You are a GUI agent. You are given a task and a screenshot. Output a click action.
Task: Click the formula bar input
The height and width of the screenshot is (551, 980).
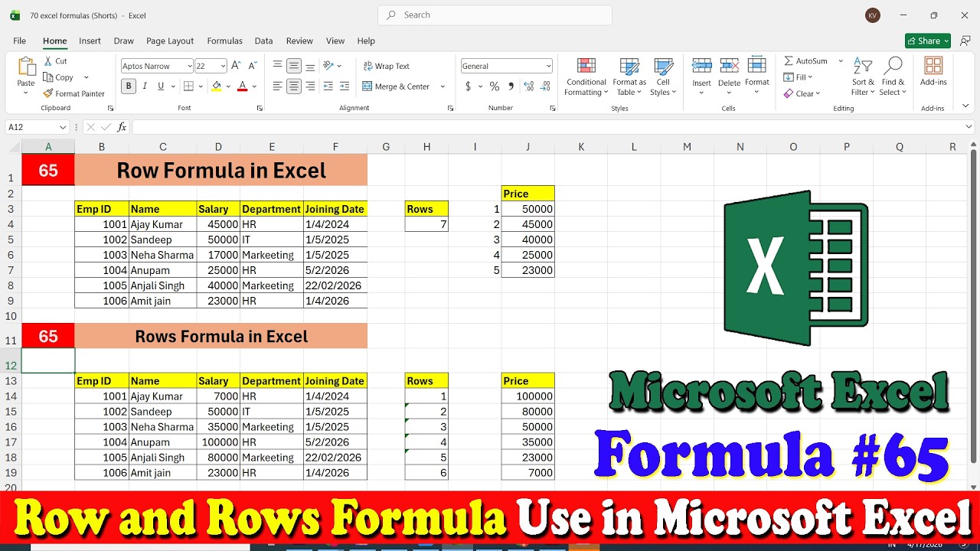coord(547,127)
